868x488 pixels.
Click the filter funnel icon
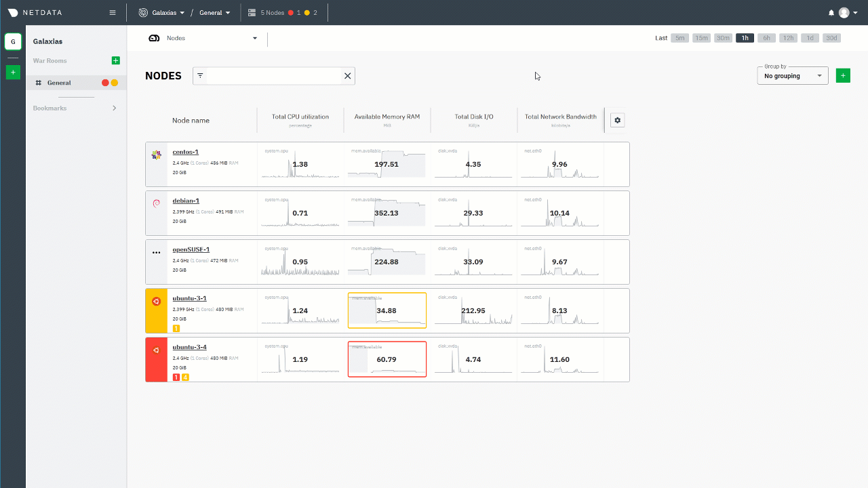(200, 76)
